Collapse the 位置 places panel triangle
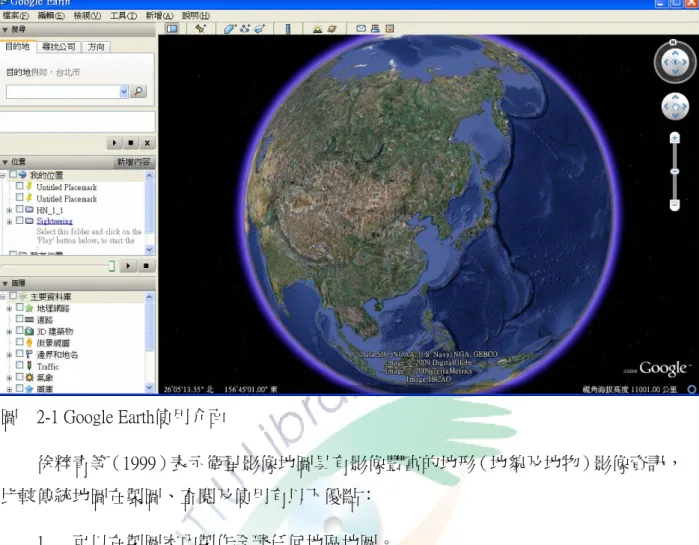699x545 pixels. [x=5, y=162]
